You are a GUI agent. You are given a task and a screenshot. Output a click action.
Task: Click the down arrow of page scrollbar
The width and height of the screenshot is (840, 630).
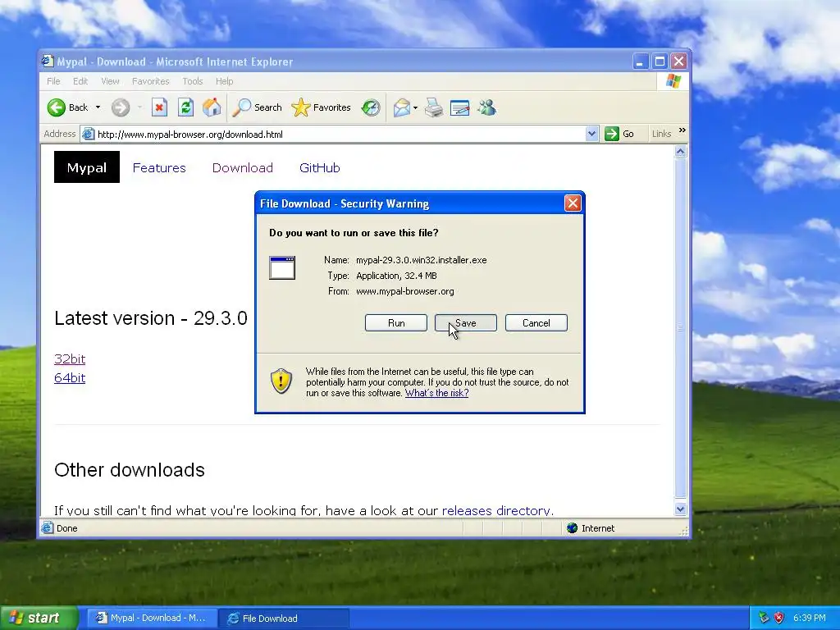click(x=680, y=509)
